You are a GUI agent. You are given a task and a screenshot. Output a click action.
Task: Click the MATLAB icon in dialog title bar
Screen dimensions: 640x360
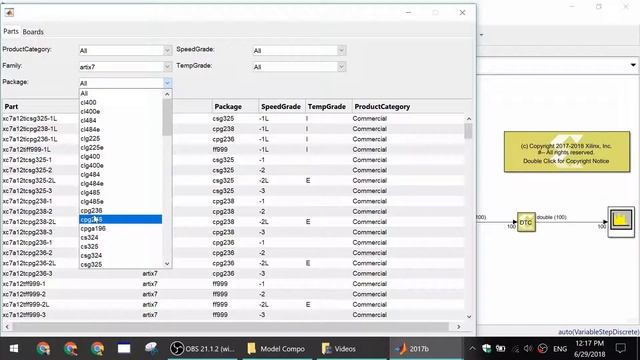click(9, 13)
